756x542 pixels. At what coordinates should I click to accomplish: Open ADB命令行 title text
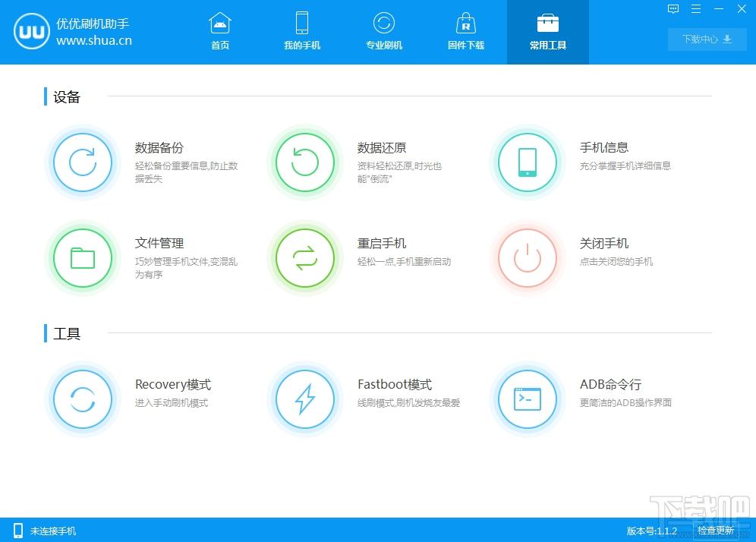coord(610,384)
